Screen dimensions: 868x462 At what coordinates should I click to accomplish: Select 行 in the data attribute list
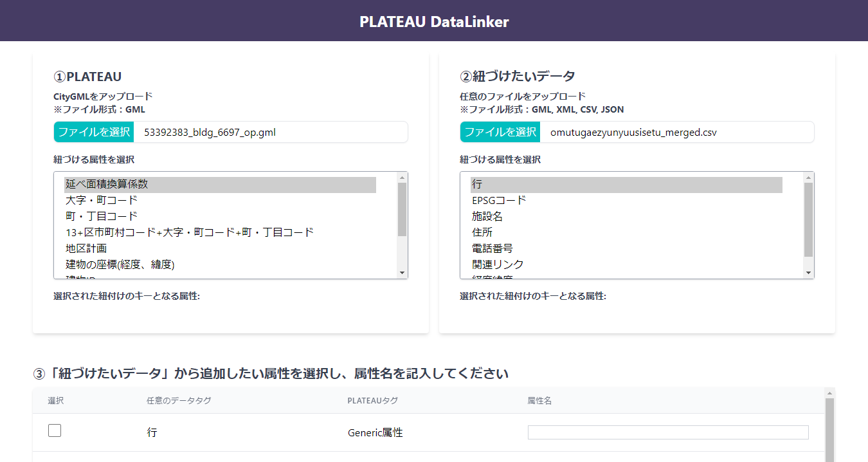coord(626,184)
